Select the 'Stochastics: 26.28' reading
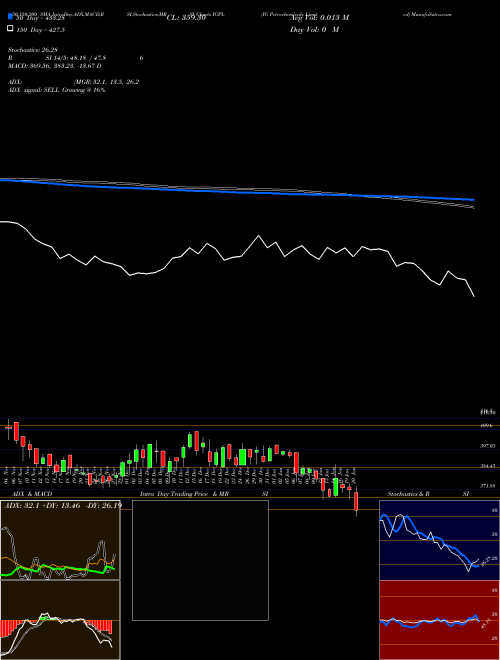 pos(32,50)
